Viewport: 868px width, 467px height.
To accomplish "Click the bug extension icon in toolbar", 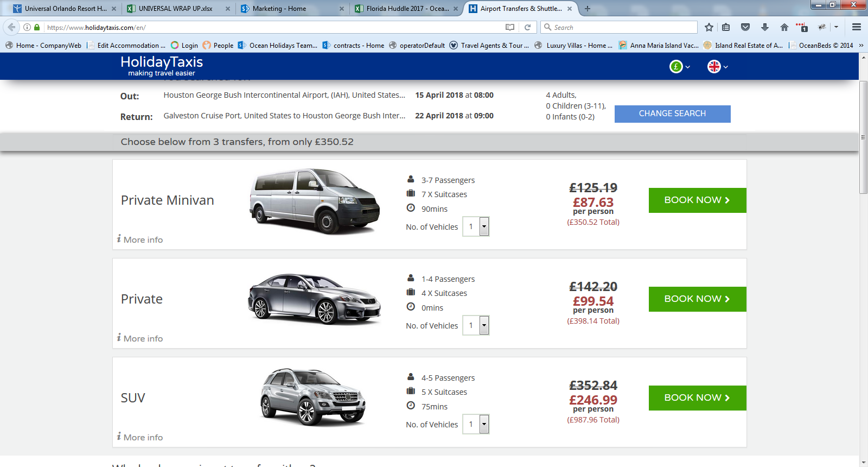I will (x=822, y=27).
